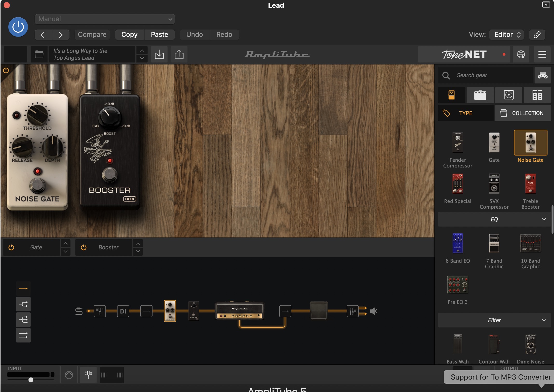Toggle the Gate slot power button

pos(11,247)
